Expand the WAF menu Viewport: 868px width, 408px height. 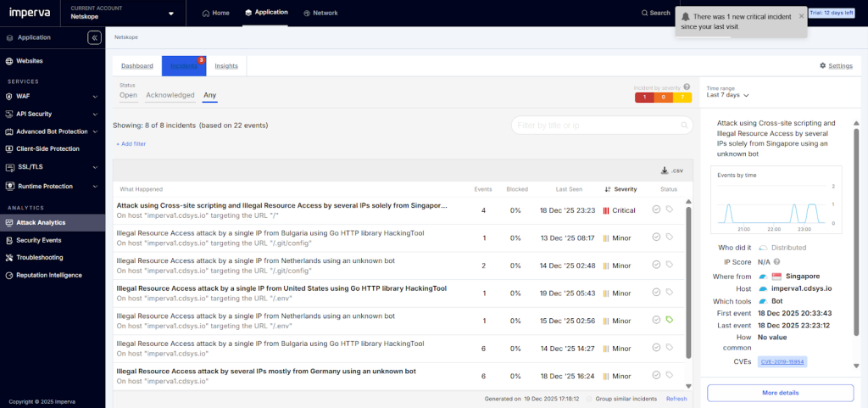pos(95,97)
